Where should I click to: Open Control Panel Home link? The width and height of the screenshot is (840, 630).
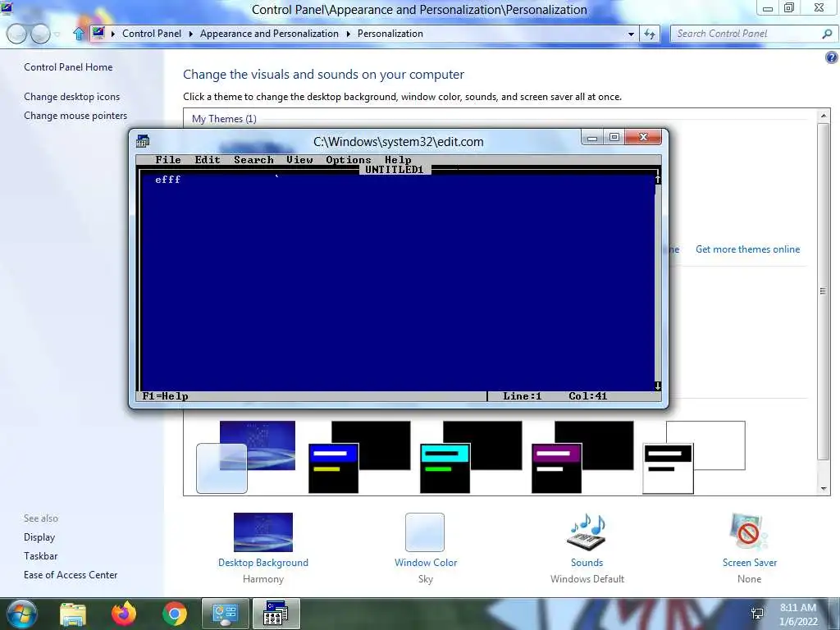(68, 67)
